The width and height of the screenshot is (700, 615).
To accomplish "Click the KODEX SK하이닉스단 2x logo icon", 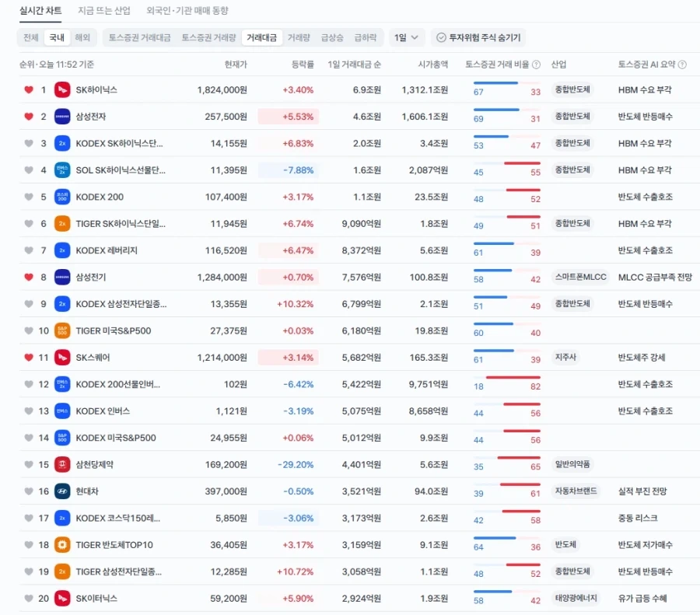I will click(x=62, y=143).
